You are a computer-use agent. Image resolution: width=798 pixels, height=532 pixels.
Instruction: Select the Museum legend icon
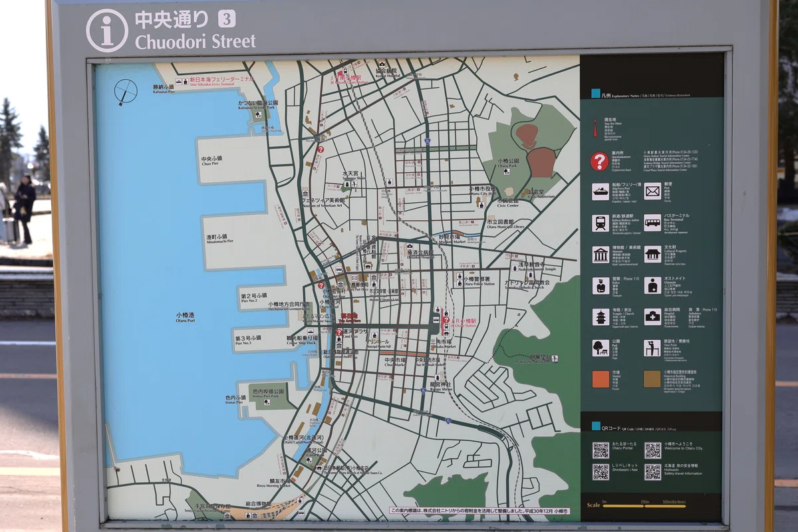(600, 254)
